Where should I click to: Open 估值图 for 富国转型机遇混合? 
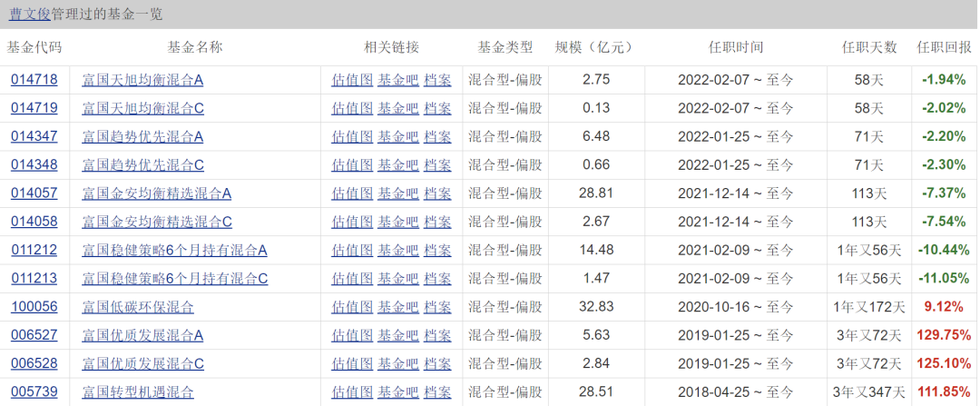pos(352,392)
